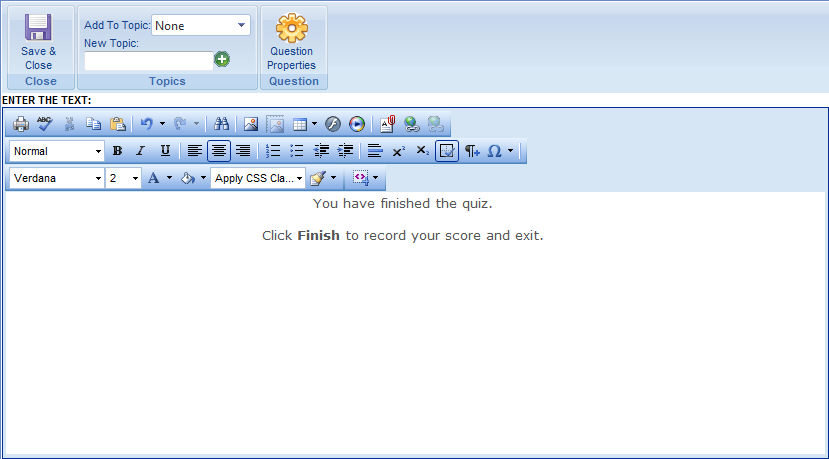Open the Add To Topic dropdown
Screen dimensions: 829x459
[x=201, y=25]
